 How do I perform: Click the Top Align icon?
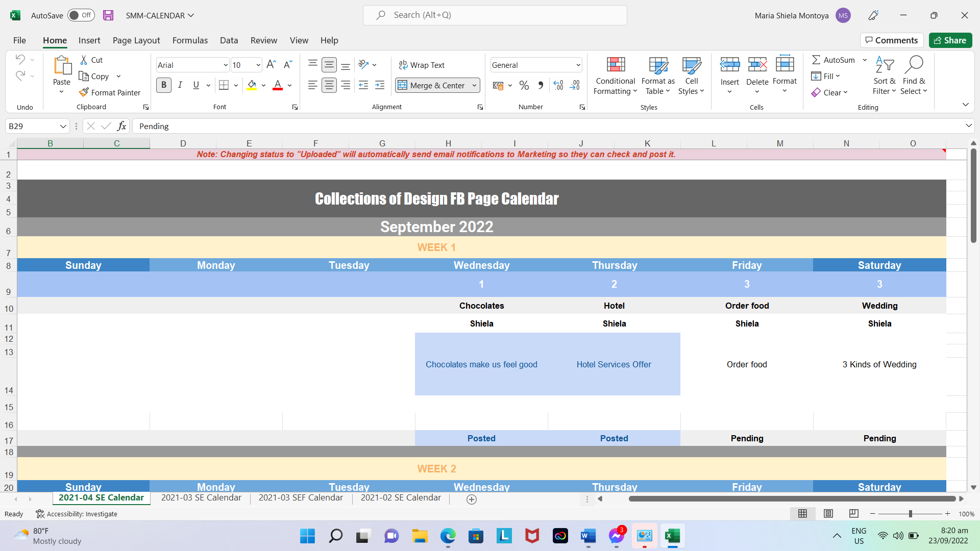(313, 64)
